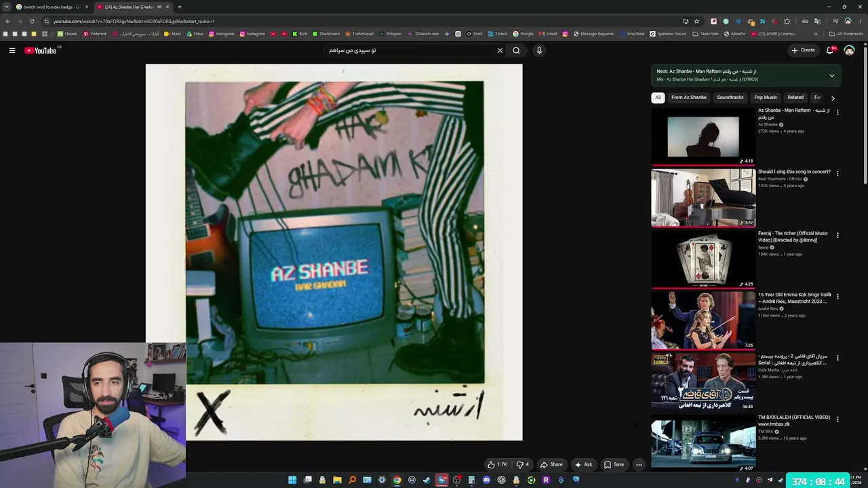This screenshot has height=488, width=868.
Task: Go to the YouTube home logo
Action: (41, 50)
